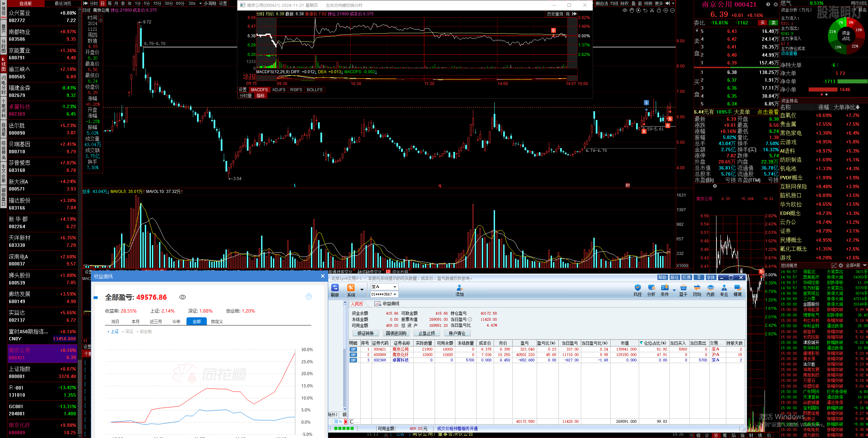Click the pin 置顶 button in trading window title
The image size is (868, 438).
[x=699, y=277]
